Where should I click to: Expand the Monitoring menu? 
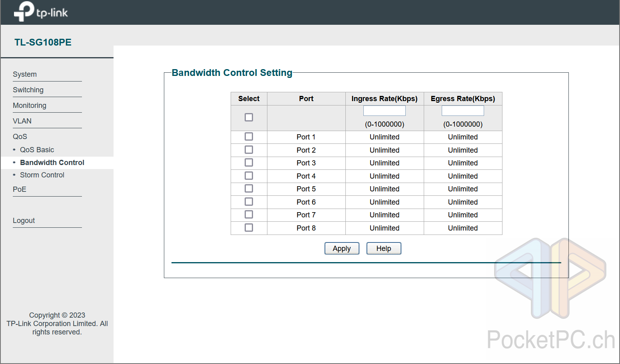pyautogui.click(x=30, y=105)
